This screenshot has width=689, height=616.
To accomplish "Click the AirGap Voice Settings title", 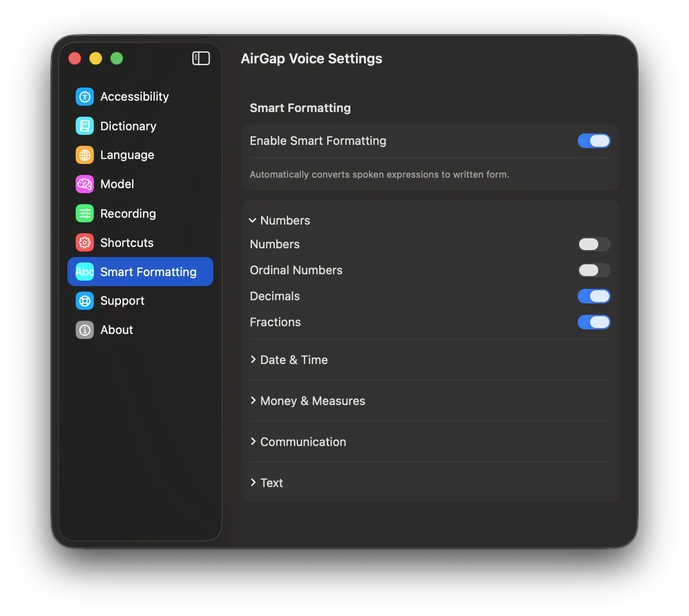I will 312,59.
